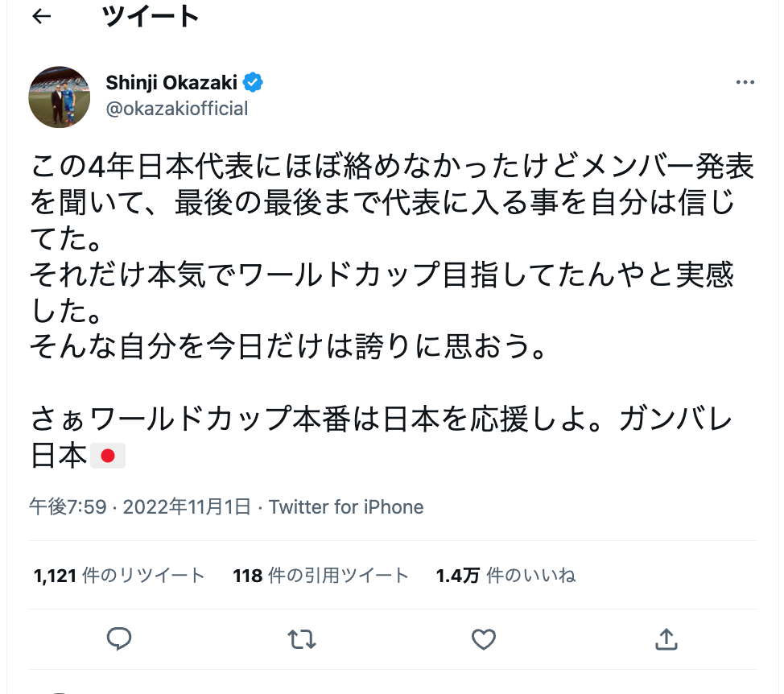Open the @okazakiofficial handle link
784x694 pixels.
[176, 109]
